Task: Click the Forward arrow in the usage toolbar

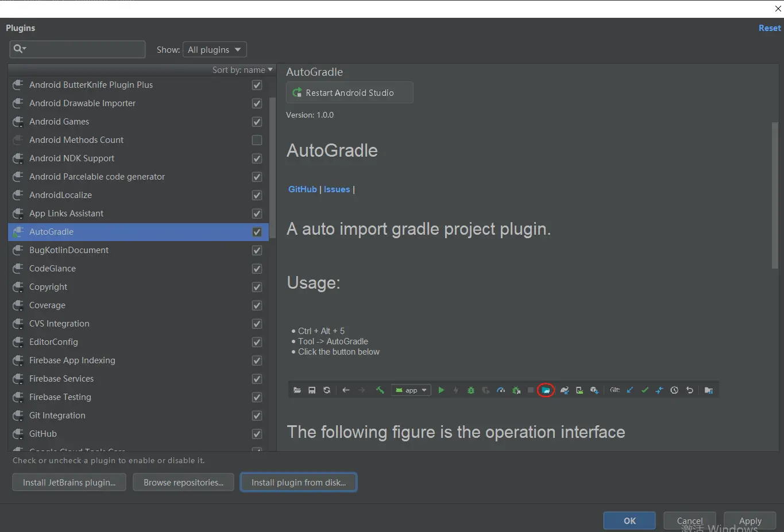Action: point(361,390)
